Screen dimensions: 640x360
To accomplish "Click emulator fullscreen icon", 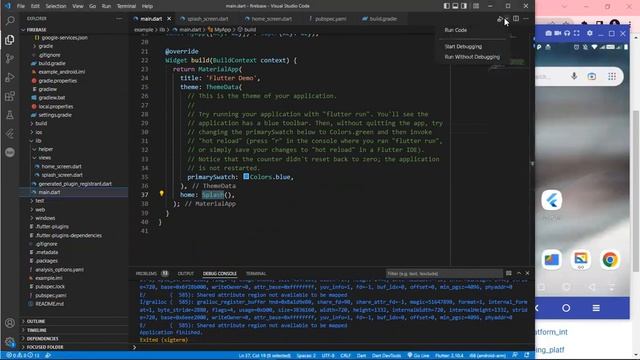I will 576,33.
